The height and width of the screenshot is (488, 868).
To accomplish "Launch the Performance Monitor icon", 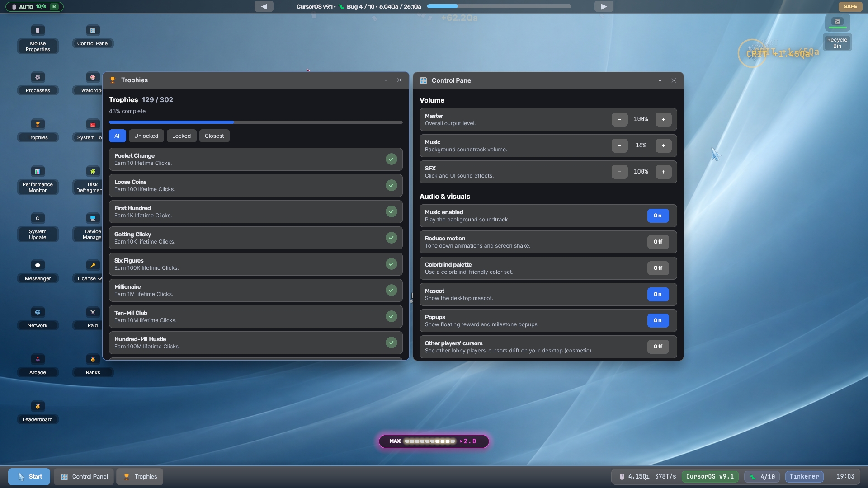I will click(x=38, y=180).
